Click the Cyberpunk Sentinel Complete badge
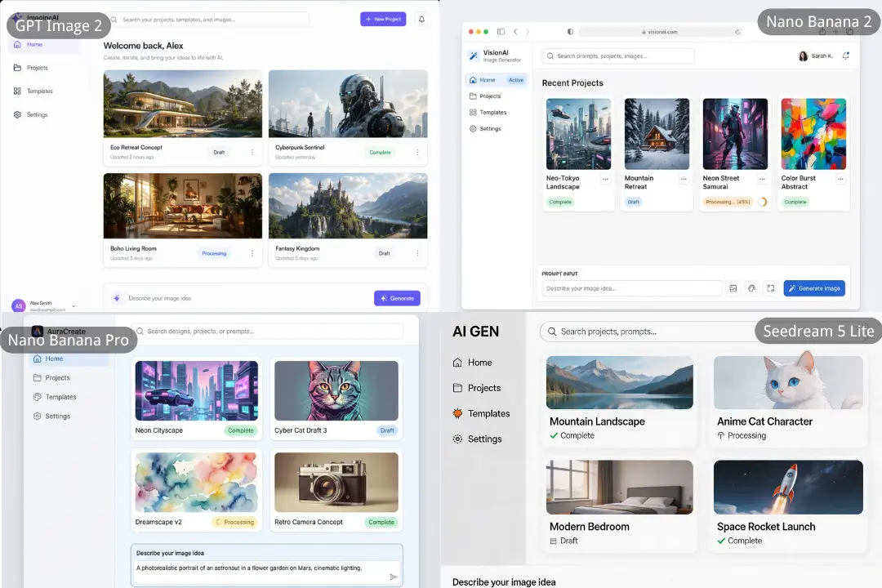The width and height of the screenshot is (882, 588). click(x=381, y=153)
